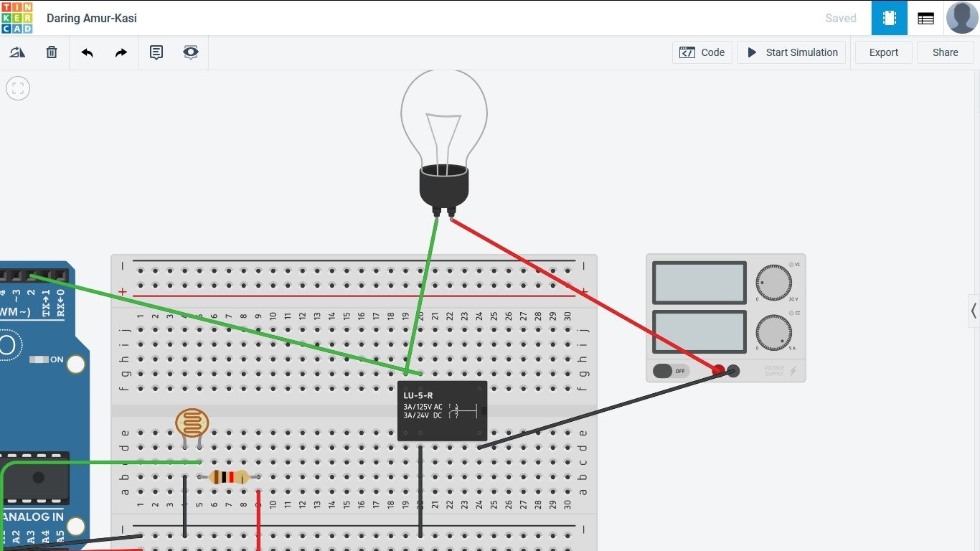Toggle wire and annotation visibility with the eye icon

tap(190, 52)
